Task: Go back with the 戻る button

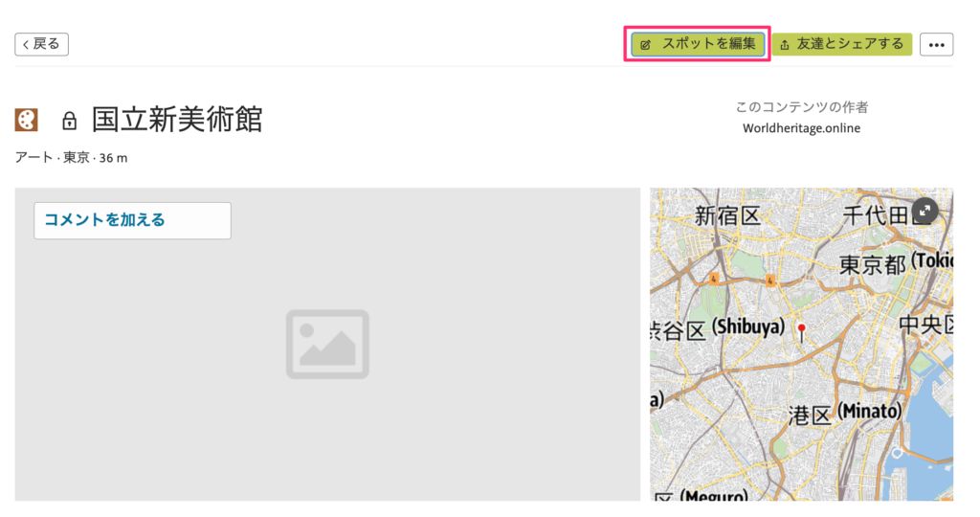Action: coord(42,44)
